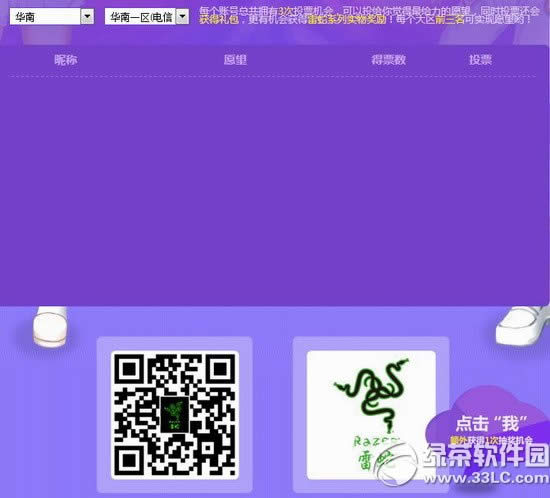Click the small Razer logo inside QR code

coord(174,415)
